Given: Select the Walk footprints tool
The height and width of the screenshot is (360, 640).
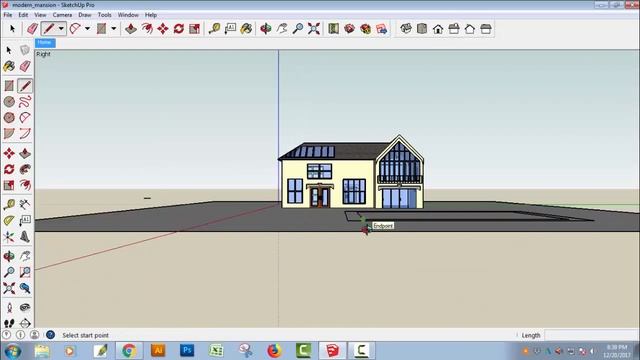Looking at the screenshot, I should [9, 323].
